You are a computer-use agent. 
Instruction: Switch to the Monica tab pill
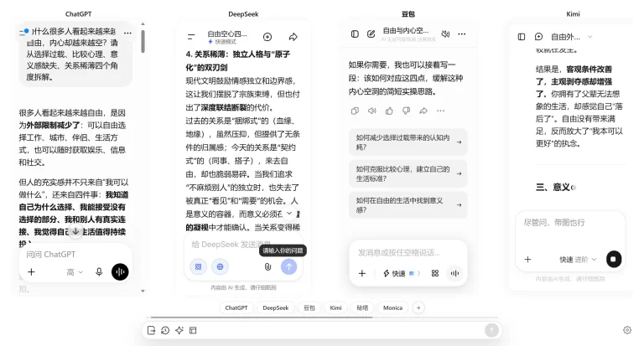coord(392,307)
